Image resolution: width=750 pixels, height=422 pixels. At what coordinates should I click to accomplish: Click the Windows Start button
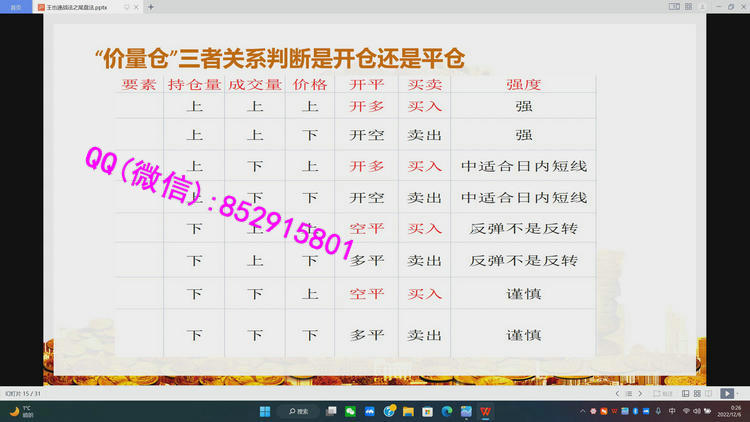[x=265, y=411]
